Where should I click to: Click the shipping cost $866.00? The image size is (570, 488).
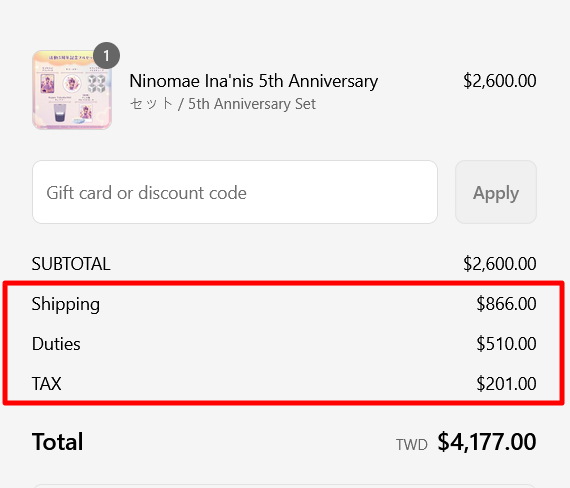click(506, 304)
